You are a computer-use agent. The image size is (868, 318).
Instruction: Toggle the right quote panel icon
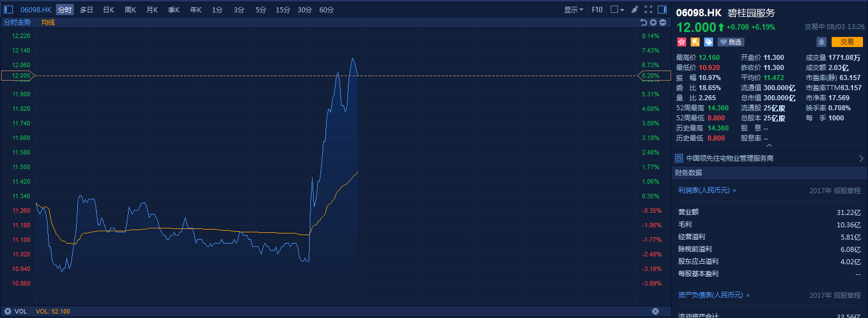662,10
